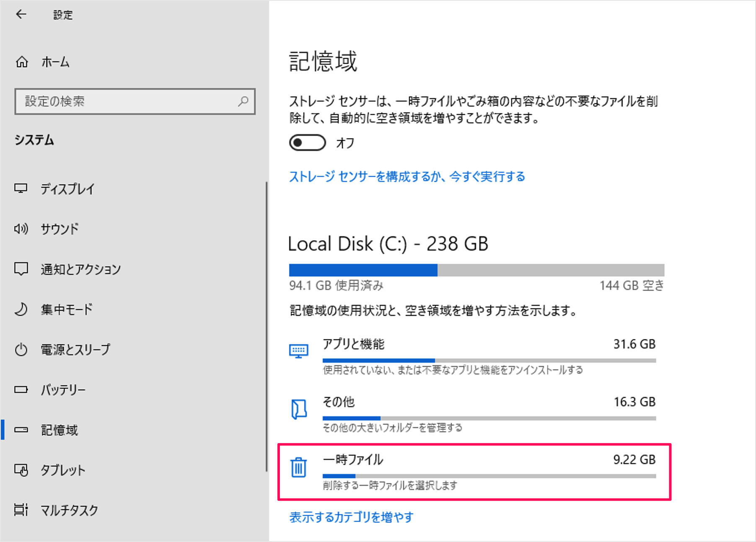Image resolution: width=756 pixels, height=542 pixels.
Task: Open ホーム from the settings sidebar
Action: pyautogui.click(x=54, y=62)
